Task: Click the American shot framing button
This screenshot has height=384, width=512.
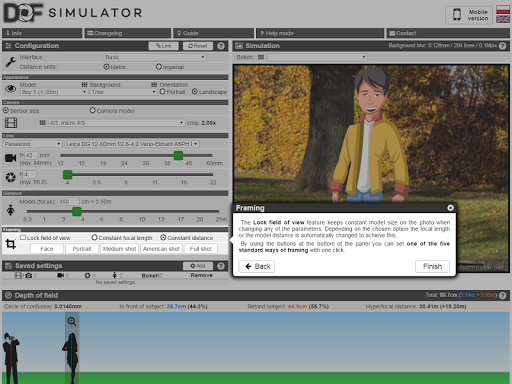Action: 161,249
